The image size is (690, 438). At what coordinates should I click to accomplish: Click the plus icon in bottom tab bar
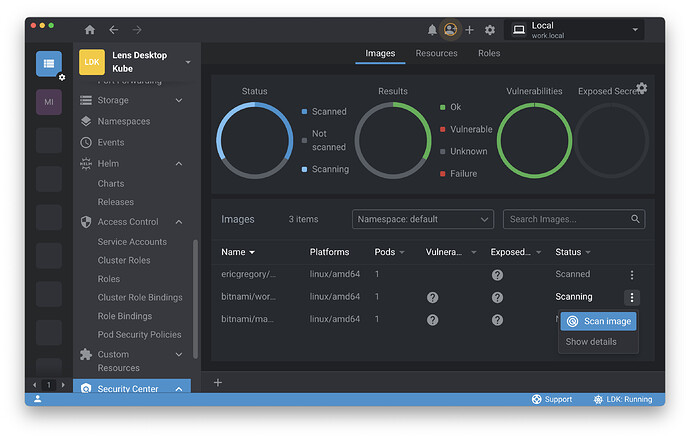pyautogui.click(x=218, y=382)
